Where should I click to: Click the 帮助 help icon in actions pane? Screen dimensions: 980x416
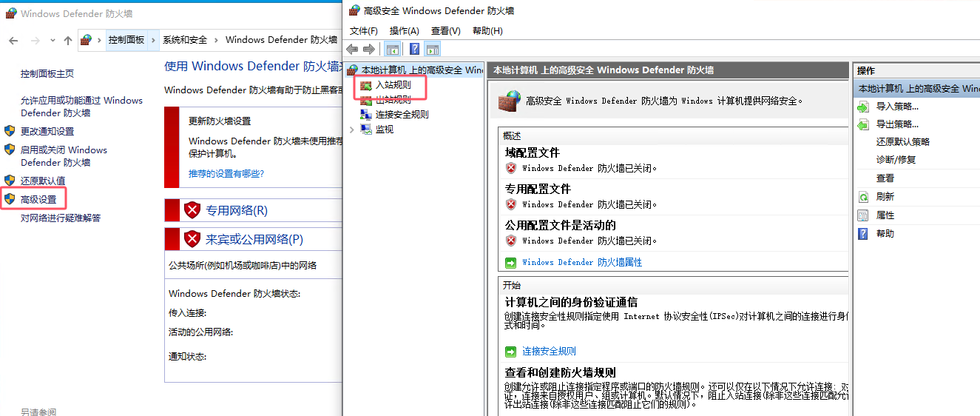point(863,233)
